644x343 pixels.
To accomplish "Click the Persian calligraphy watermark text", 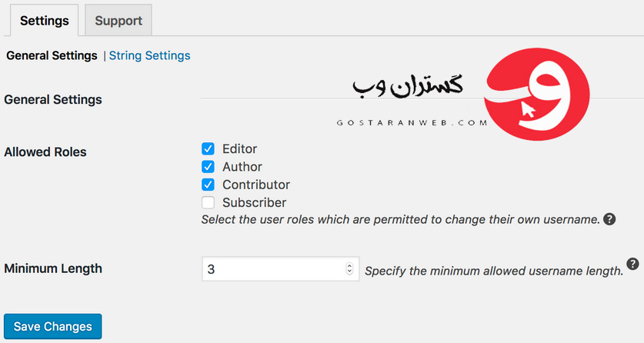I will tap(408, 86).
